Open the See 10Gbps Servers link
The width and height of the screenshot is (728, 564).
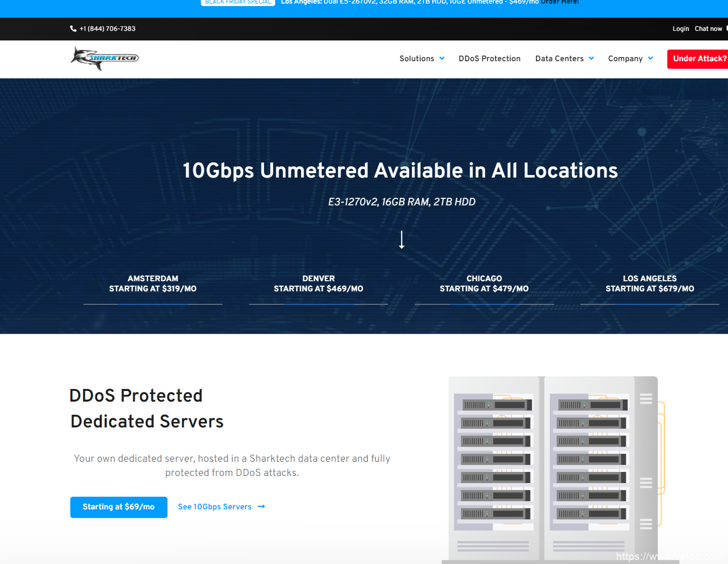pos(215,506)
